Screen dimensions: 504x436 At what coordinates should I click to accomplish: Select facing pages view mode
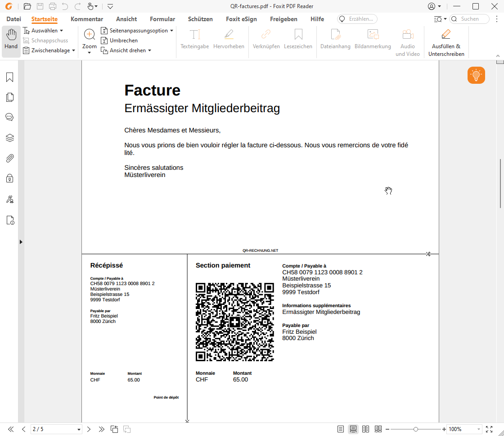[x=365, y=429]
